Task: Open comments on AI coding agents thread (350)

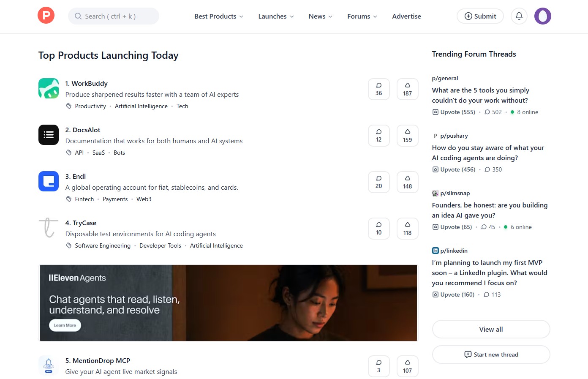Action: click(x=493, y=169)
